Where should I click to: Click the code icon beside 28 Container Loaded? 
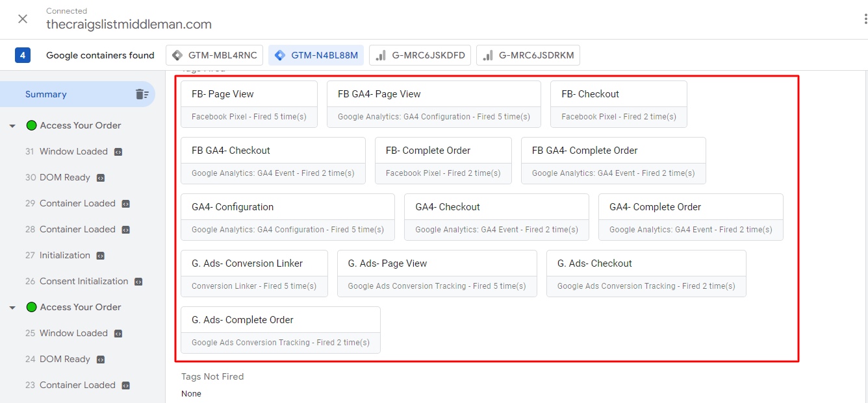pos(126,230)
